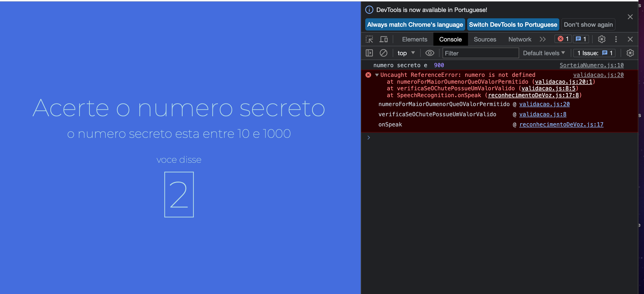
Task: Click the recognized number 2 box
Action: tap(179, 195)
